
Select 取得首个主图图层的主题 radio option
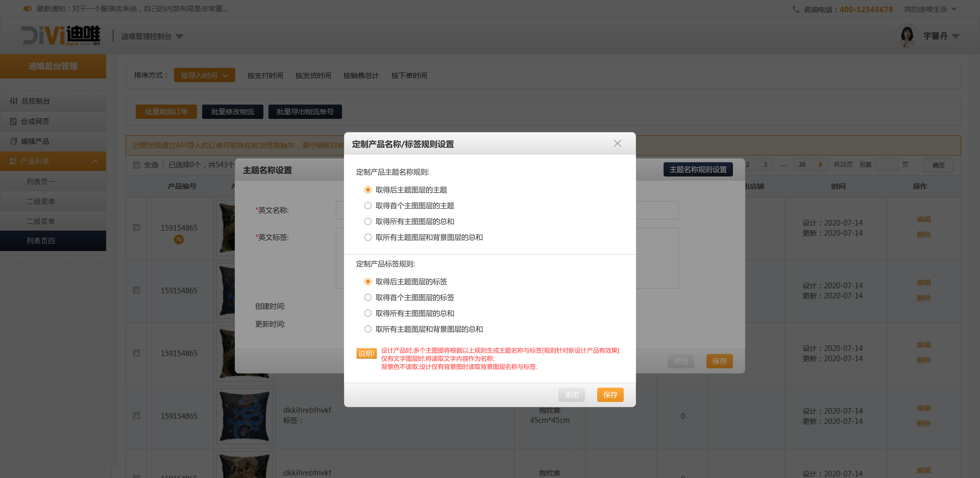click(368, 206)
